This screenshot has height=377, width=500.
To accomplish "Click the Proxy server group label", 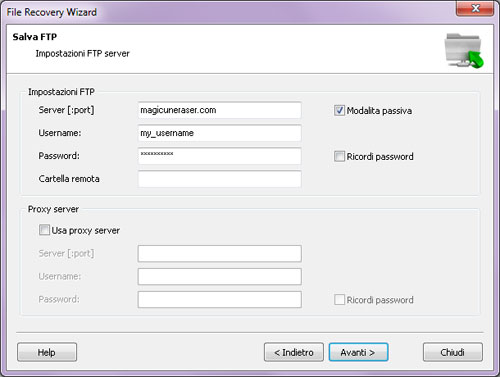I will pos(53,209).
